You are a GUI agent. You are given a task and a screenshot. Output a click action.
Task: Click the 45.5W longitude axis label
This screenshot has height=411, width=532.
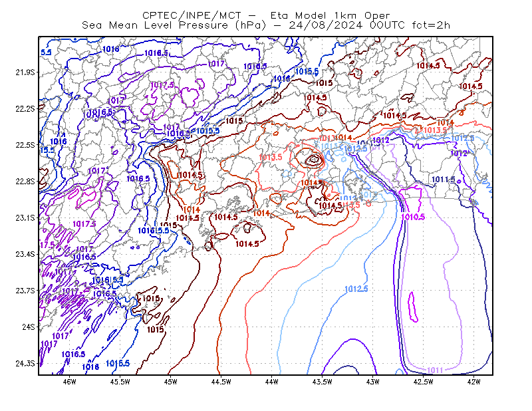(x=120, y=382)
